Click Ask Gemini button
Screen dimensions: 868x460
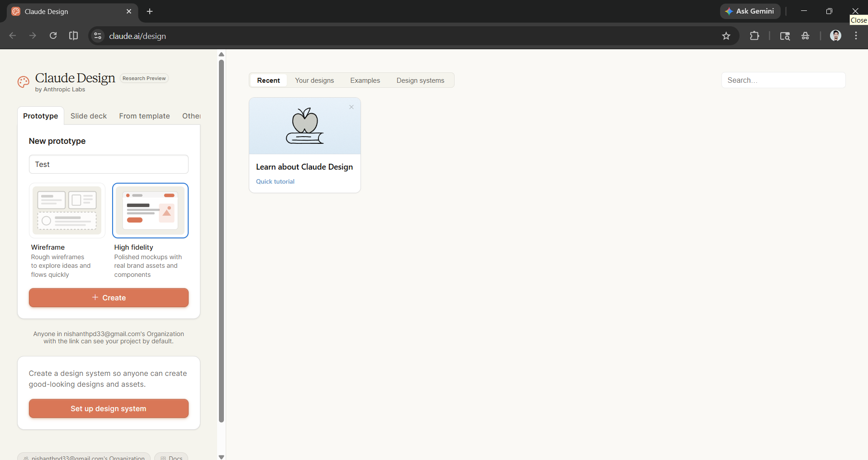pyautogui.click(x=750, y=11)
